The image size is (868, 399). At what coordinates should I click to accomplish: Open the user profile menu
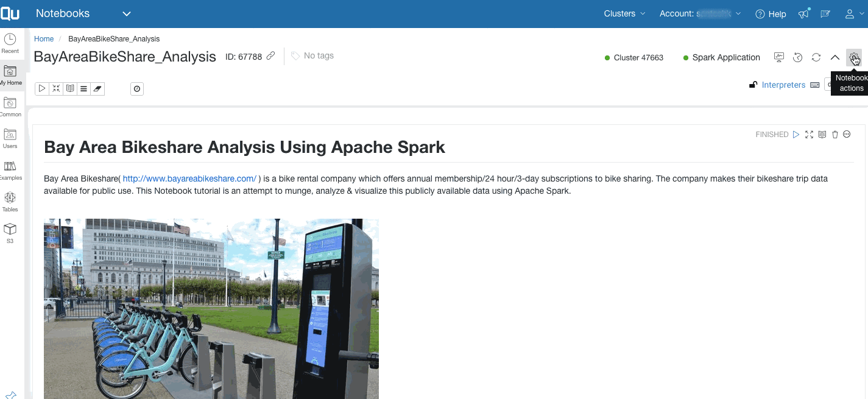pyautogui.click(x=854, y=13)
